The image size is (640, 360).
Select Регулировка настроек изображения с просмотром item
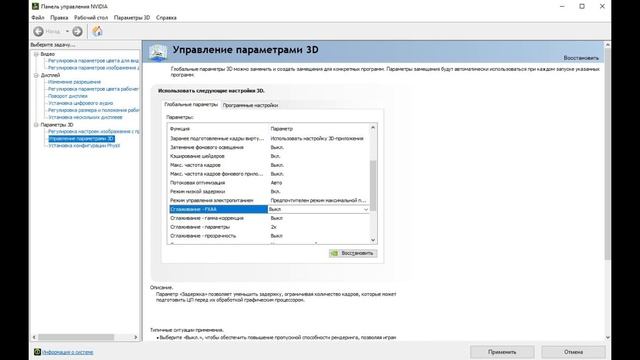point(93,131)
